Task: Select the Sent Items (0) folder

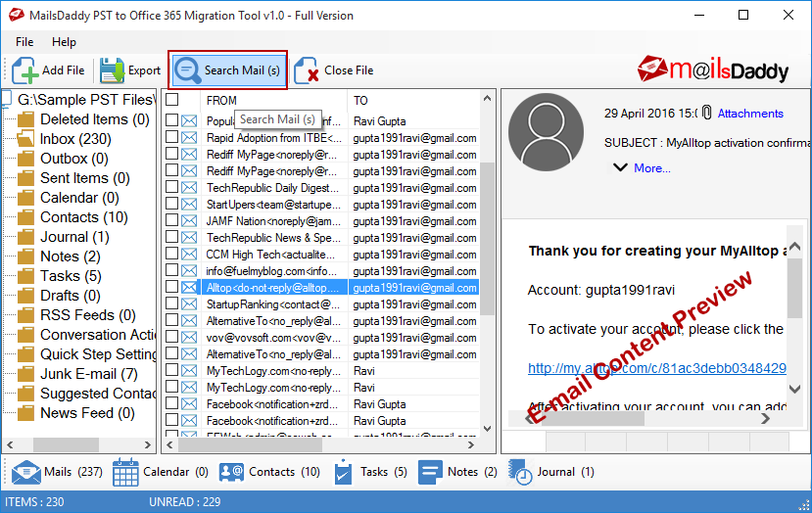Action: click(x=84, y=178)
